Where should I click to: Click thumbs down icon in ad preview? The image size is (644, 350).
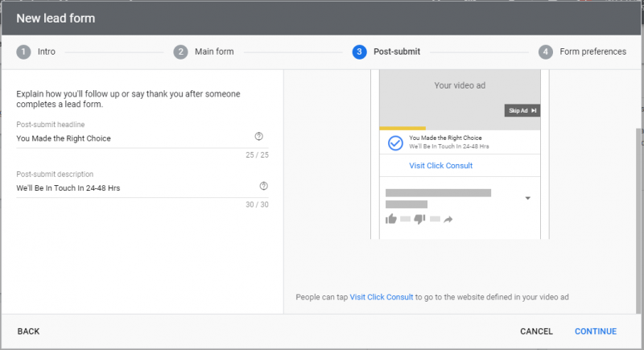(419, 219)
